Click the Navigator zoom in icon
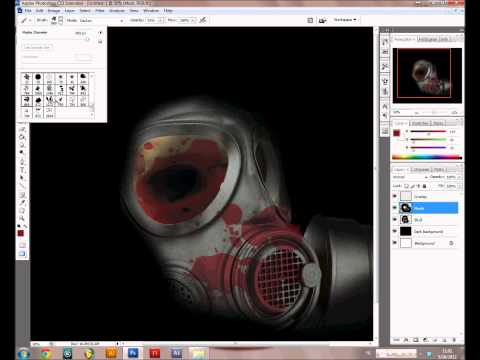This screenshot has width=480, height=360. [x=455, y=112]
